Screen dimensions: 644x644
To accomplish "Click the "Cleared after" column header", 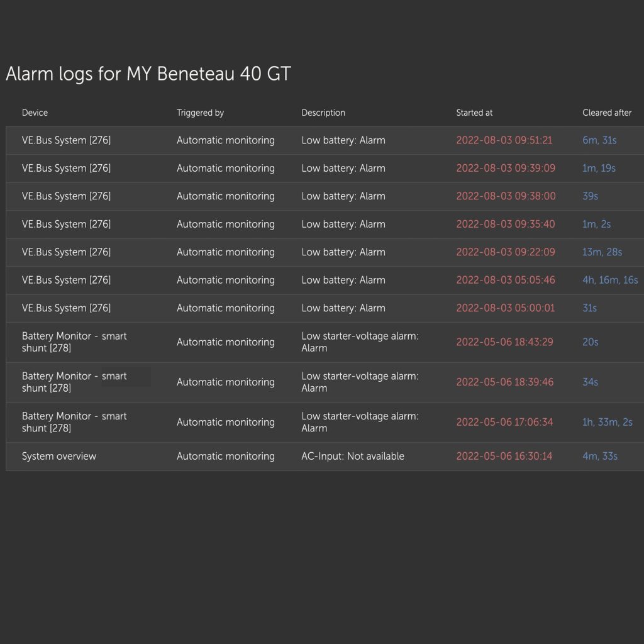I will 607,113.
